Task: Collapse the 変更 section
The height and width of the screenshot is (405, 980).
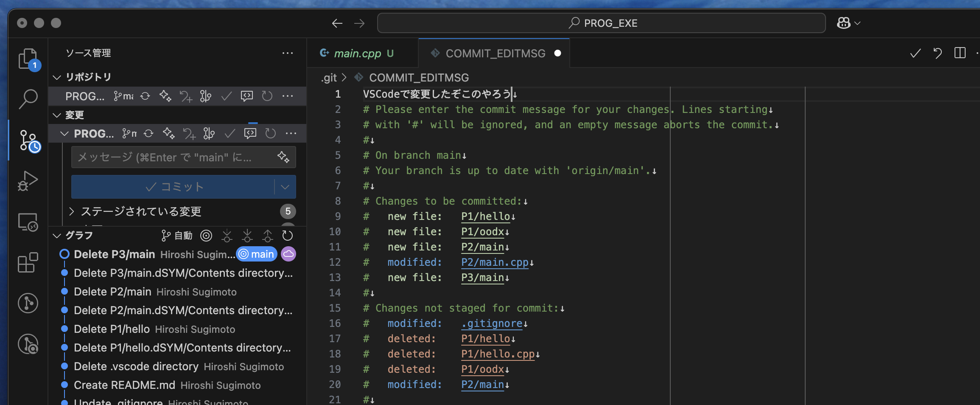Action: click(57, 115)
